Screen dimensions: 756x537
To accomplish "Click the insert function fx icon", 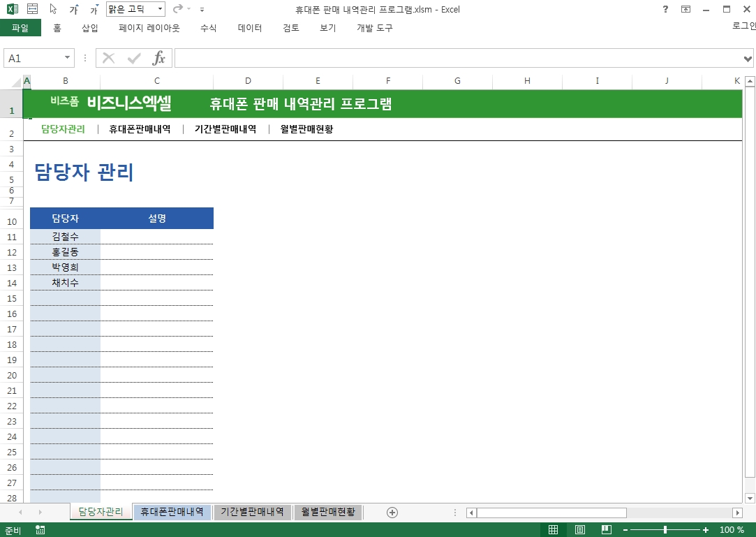I will tap(158, 59).
